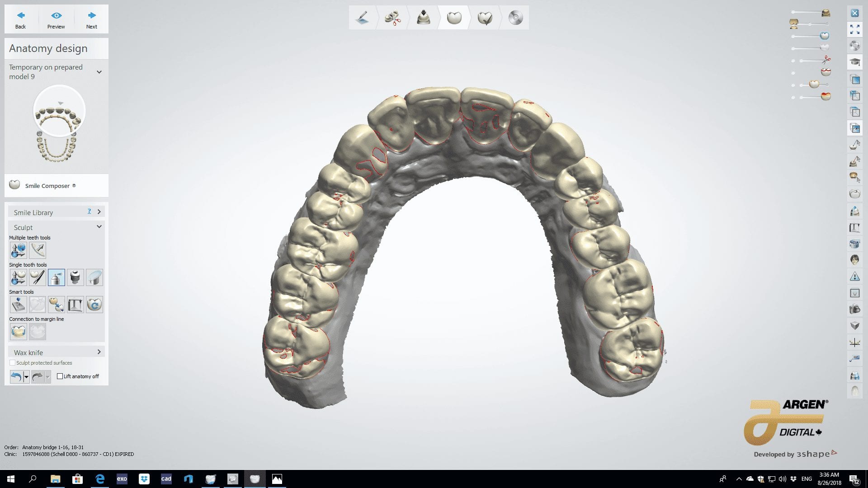Open the exo app from the taskbar

[122, 479]
